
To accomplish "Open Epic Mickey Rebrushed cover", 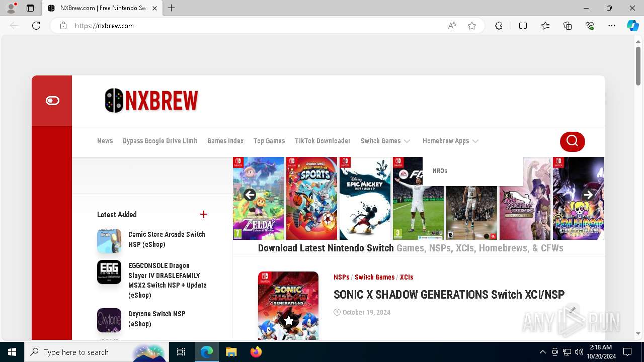I will click(365, 198).
